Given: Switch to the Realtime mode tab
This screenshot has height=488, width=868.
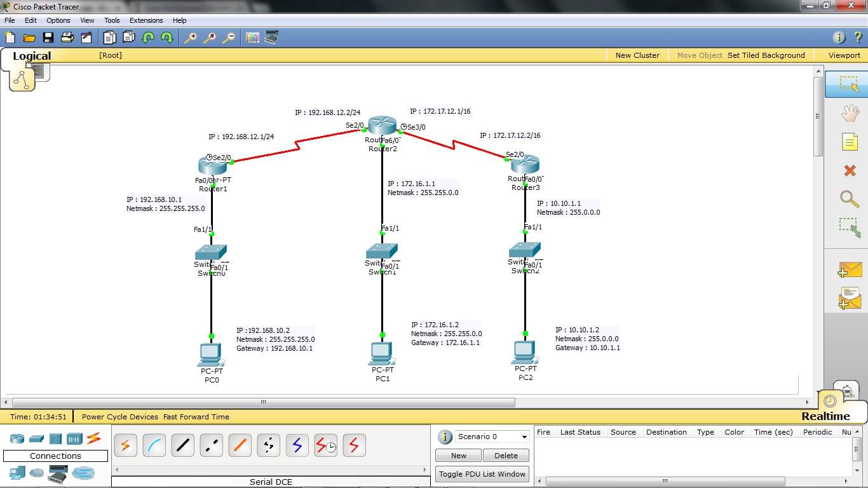Looking at the screenshot, I should click(x=826, y=416).
